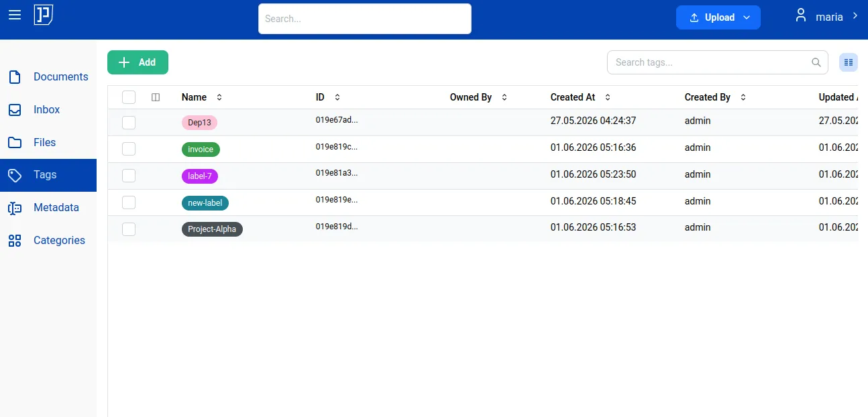Open the Files section
Image resolution: width=868 pixels, height=417 pixels.
(x=48, y=143)
